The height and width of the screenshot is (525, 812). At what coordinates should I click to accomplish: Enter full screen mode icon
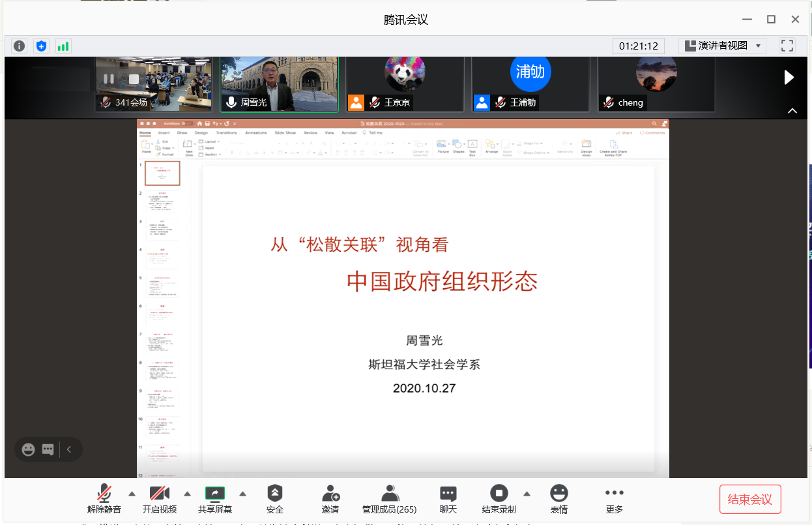click(787, 46)
